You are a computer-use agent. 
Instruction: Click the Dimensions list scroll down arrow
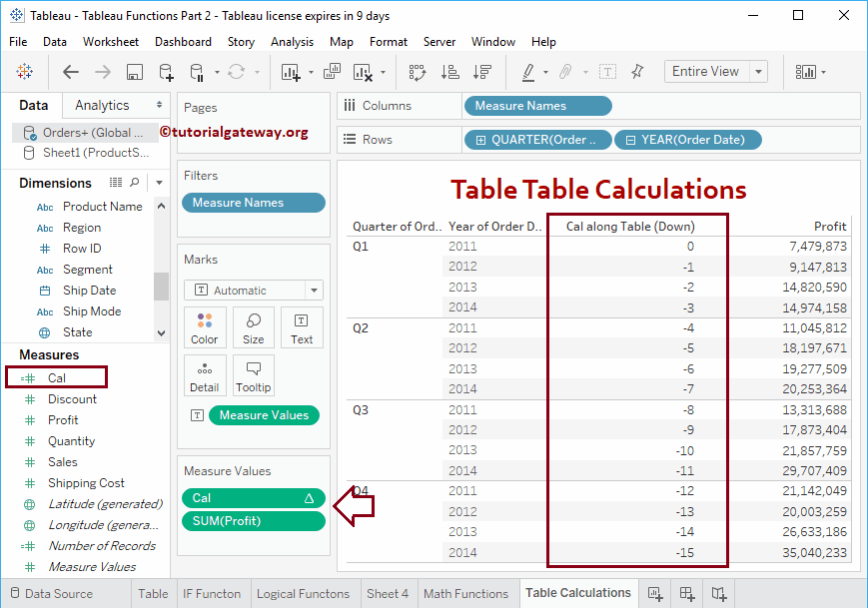point(161,333)
